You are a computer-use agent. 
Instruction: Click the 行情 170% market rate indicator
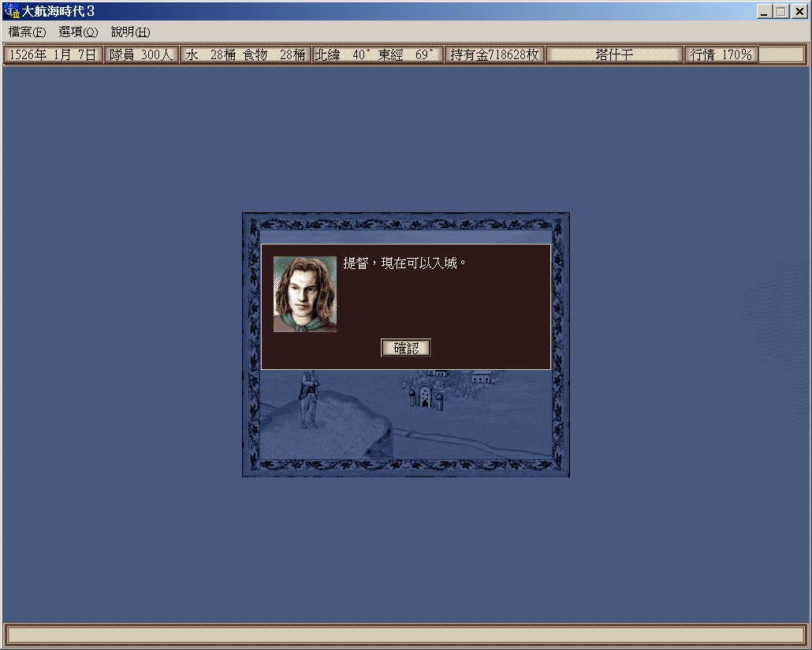(x=721, y=55)
